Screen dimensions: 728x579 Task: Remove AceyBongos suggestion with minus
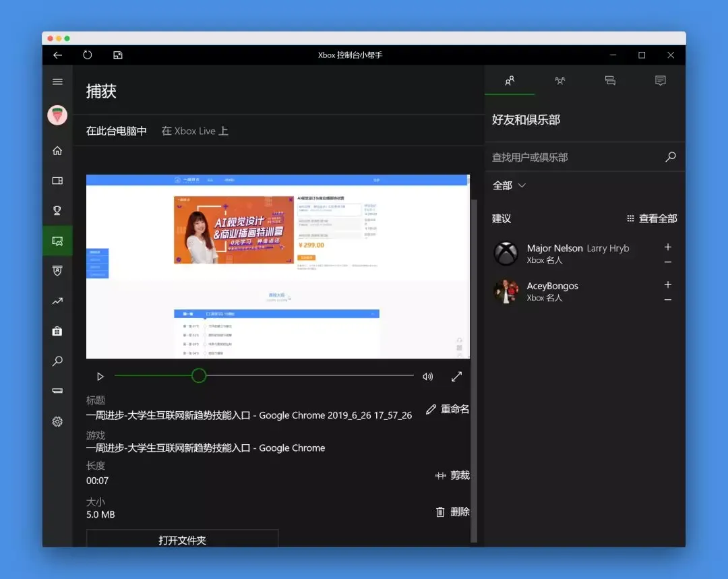(x=667, y=300)
